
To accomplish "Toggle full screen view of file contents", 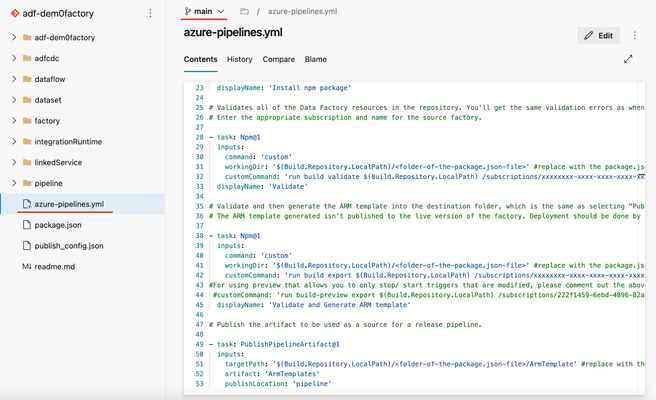I will (x=628, y=59).
